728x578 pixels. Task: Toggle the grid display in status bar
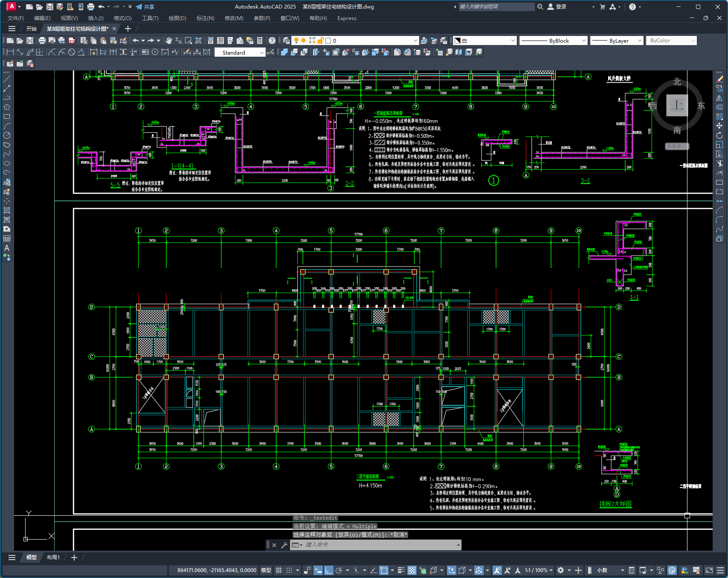(x=279, y=570)
